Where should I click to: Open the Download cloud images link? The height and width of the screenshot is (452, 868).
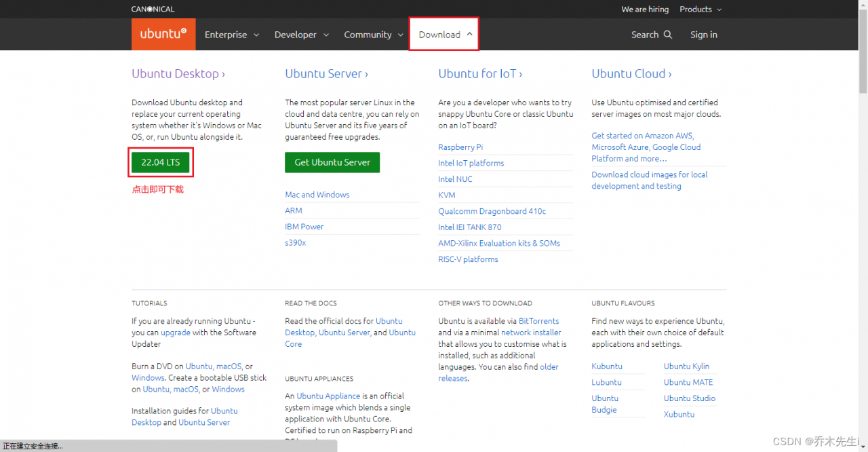click(x=650, y=180)
